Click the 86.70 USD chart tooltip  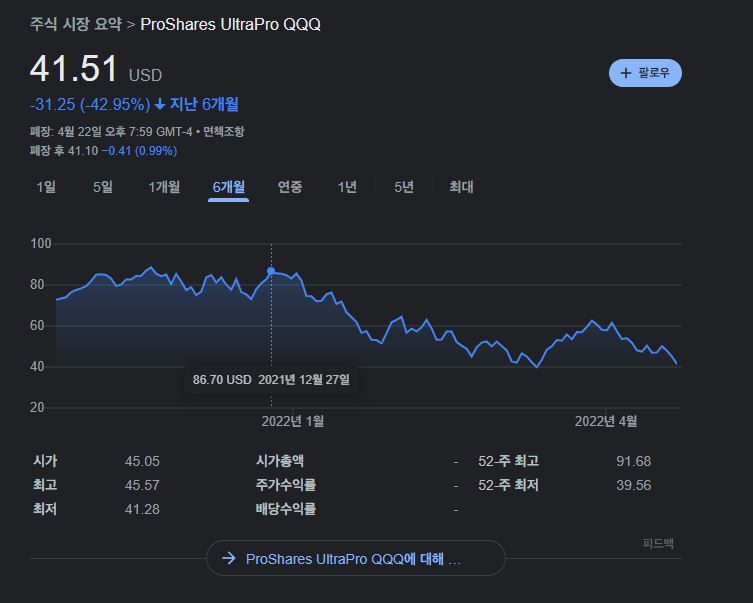tap(271, 380)
